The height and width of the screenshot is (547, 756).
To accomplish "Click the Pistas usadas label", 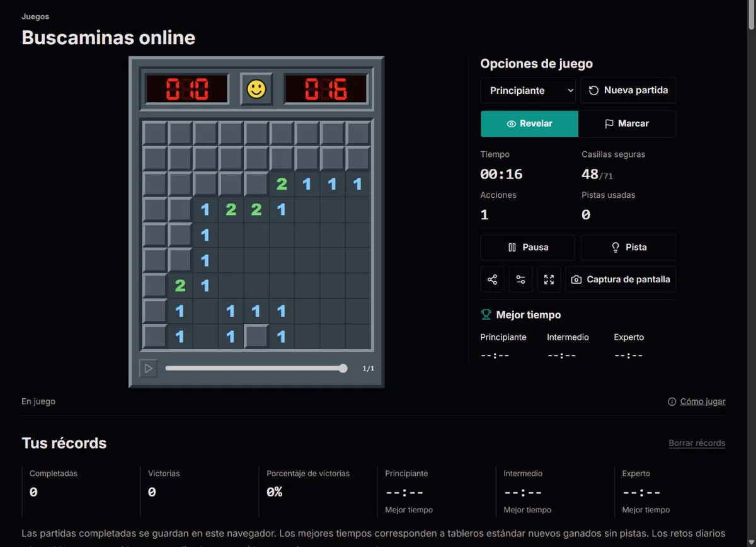I will click(609, 195).
